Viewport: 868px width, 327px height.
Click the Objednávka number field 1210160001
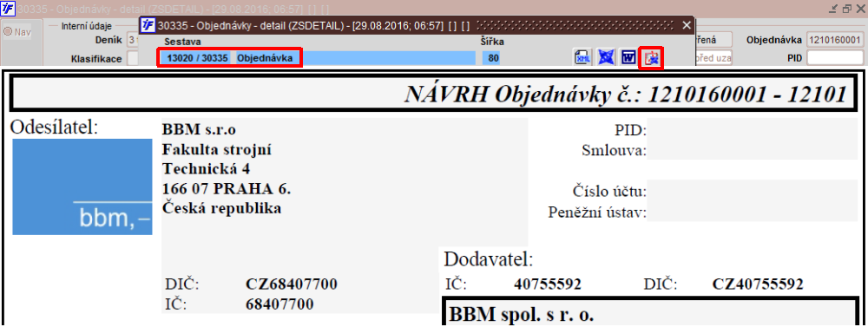[x=835, y=40]
